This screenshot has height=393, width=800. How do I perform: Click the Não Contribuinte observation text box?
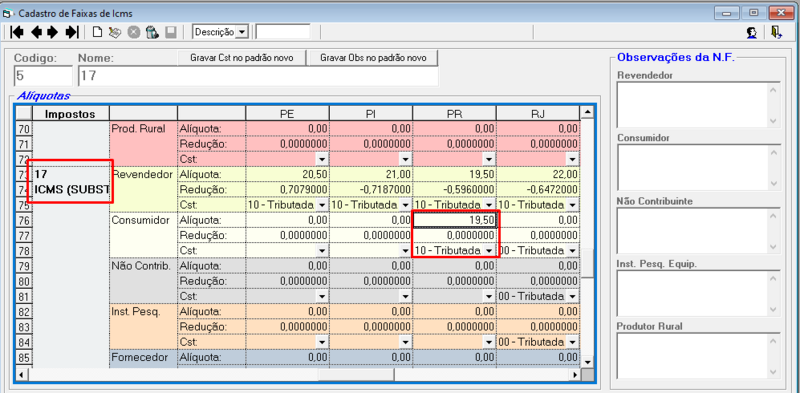[698, 231]
